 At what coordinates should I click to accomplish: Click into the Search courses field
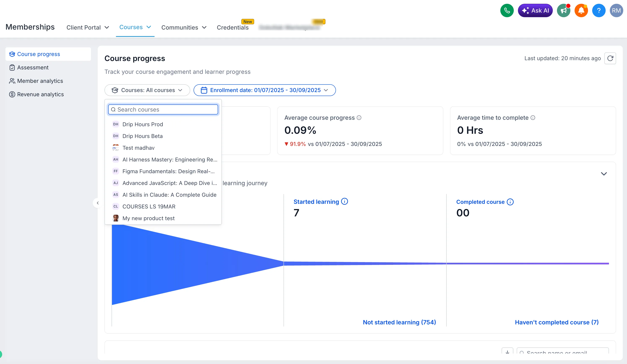point(163,109)
